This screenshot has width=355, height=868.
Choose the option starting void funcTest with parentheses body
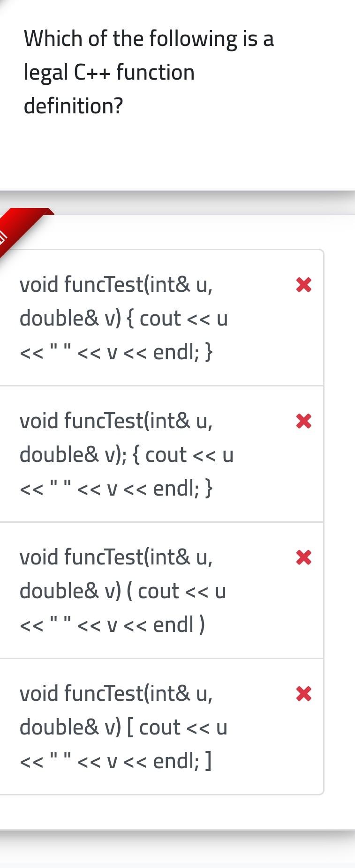[141, 591]
